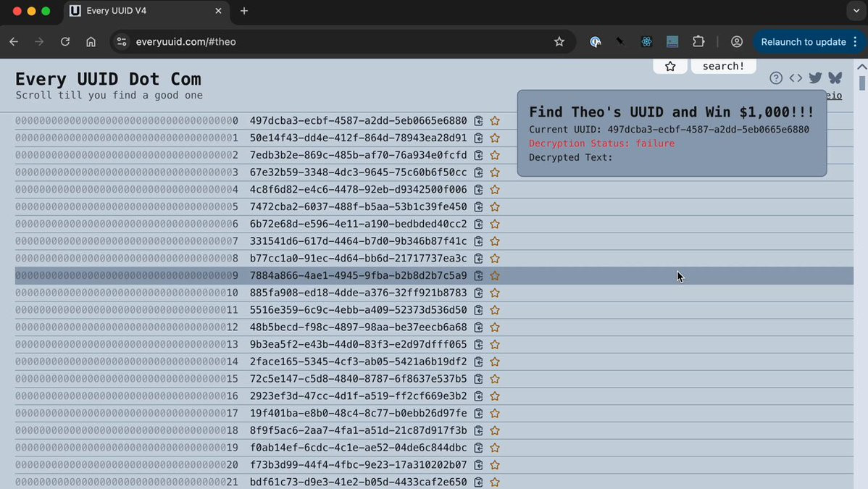Copy UUID starting with 7edb3b2e
The image size is (868, 489).
pos(478,155)
